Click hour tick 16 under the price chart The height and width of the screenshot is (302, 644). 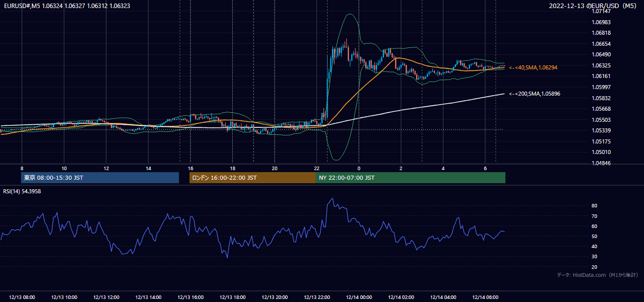pos(190,168)
